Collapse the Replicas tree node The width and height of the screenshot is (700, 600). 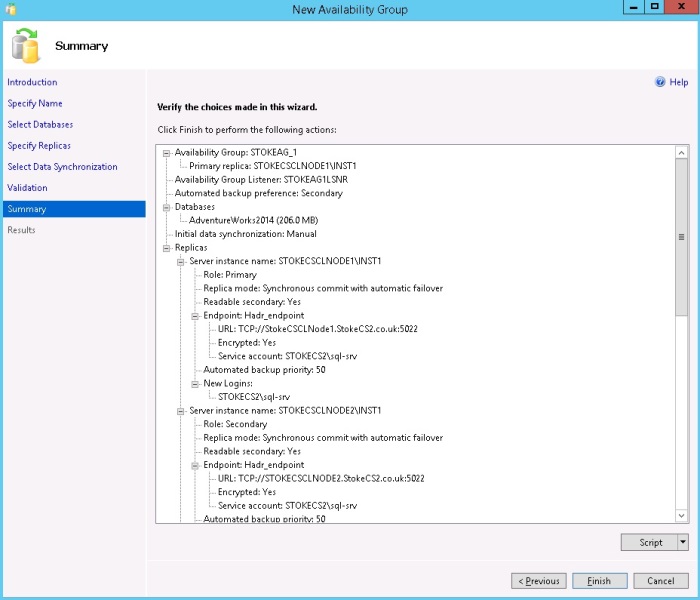tap(167, 248)
